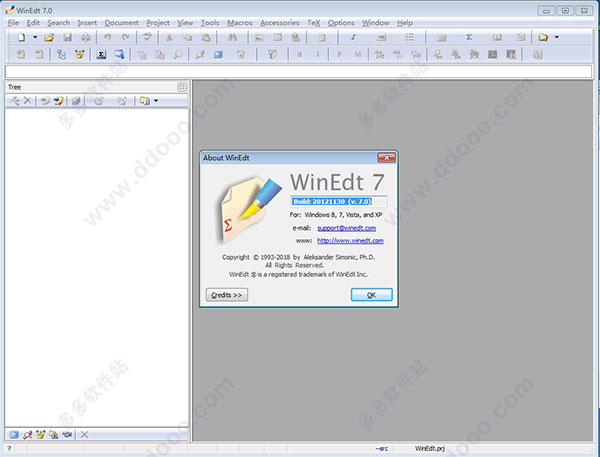Viewport: 600px width, 457px height.
Task: Click the Spell check icon
Action: [x=147, y=37]
